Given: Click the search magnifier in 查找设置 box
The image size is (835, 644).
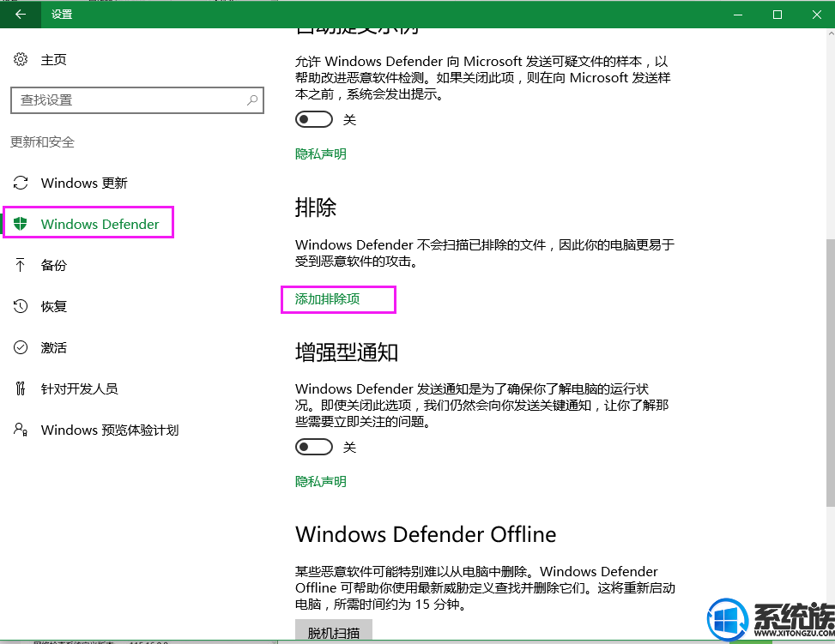Looking at the screenshot, I should [x=252, y=100].
